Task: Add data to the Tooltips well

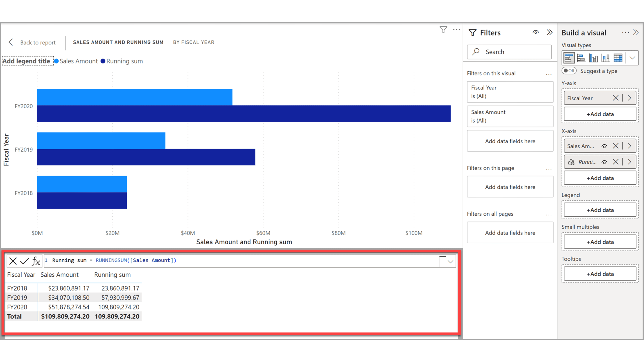Action: (600, 274)
